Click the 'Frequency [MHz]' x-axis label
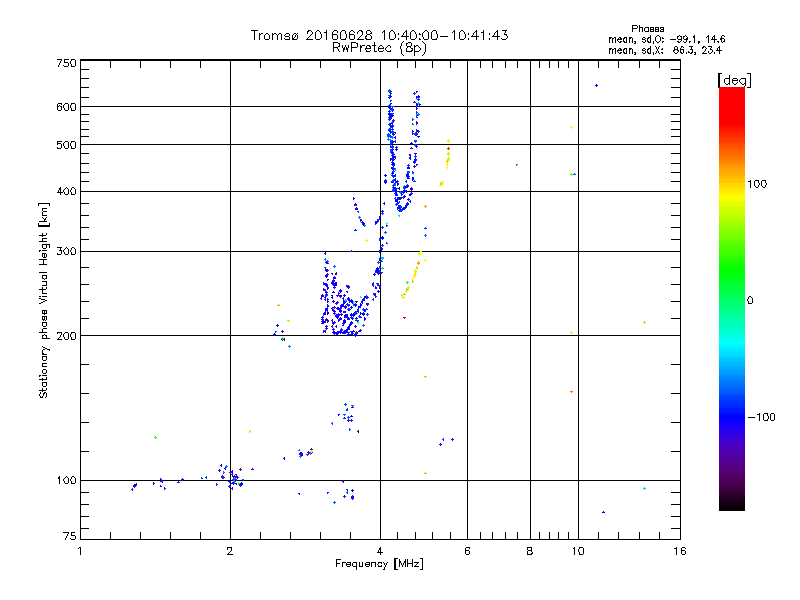The height and width of the screenshot is (600, 800). click(379, 564)
